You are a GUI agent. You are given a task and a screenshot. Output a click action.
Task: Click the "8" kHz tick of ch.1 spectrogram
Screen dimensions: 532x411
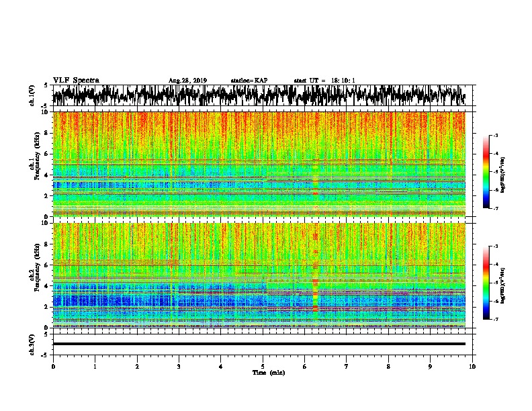coord(46,133)
